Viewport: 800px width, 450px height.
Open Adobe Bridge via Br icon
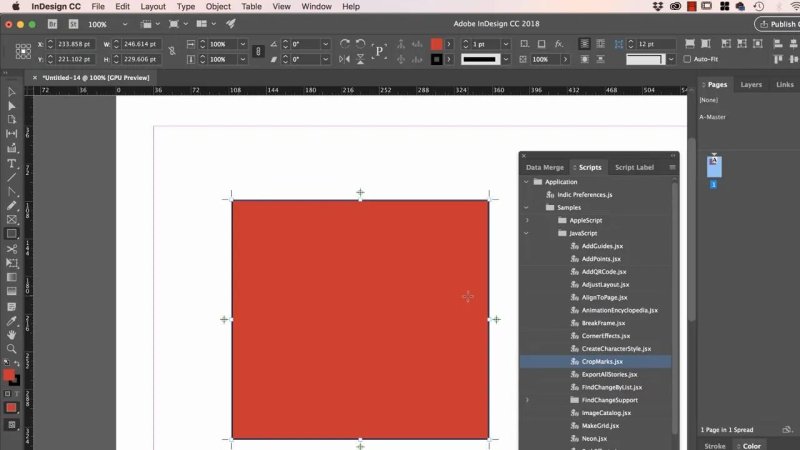(x=53, y=24)
